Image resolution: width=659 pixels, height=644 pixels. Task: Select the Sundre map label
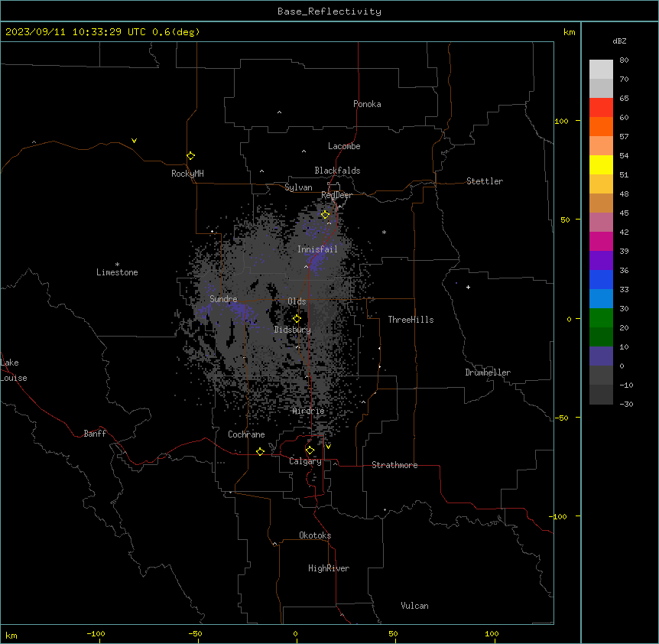point(223,299)
